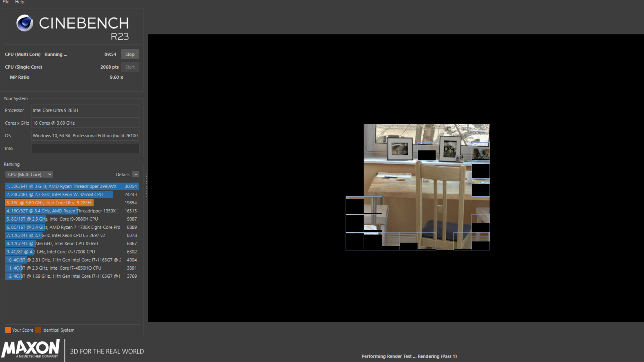The height and width of the screenshot is (362, 644).
Task: Click the MP Ratio 9.60 x value
Action: 117,77
